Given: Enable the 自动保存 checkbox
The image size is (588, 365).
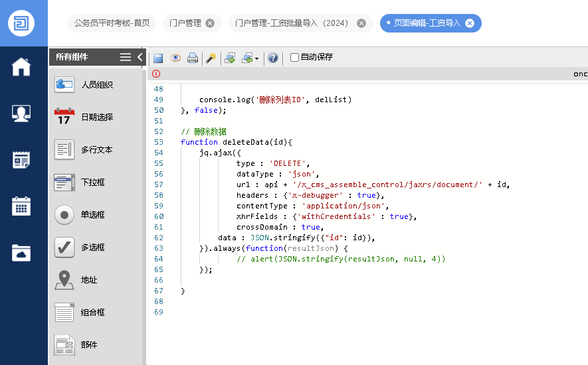Looking at the screenshot, I should tap(295, 58).
